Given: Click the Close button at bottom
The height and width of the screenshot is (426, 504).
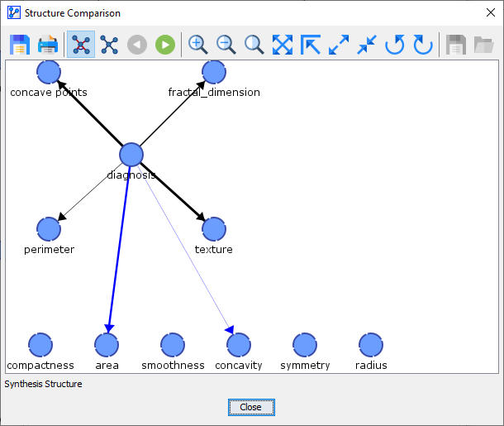Looking at the screenshot, I should click(251, 407).
